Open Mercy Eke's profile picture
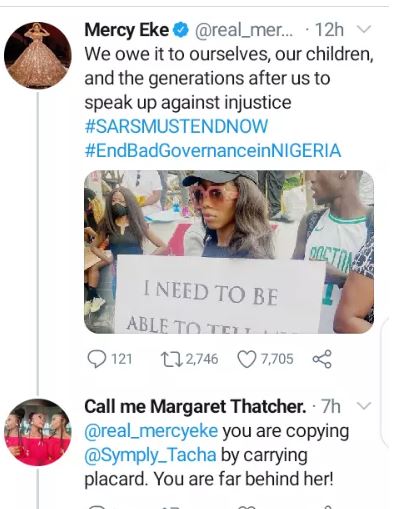 click(x=38, y=55)
